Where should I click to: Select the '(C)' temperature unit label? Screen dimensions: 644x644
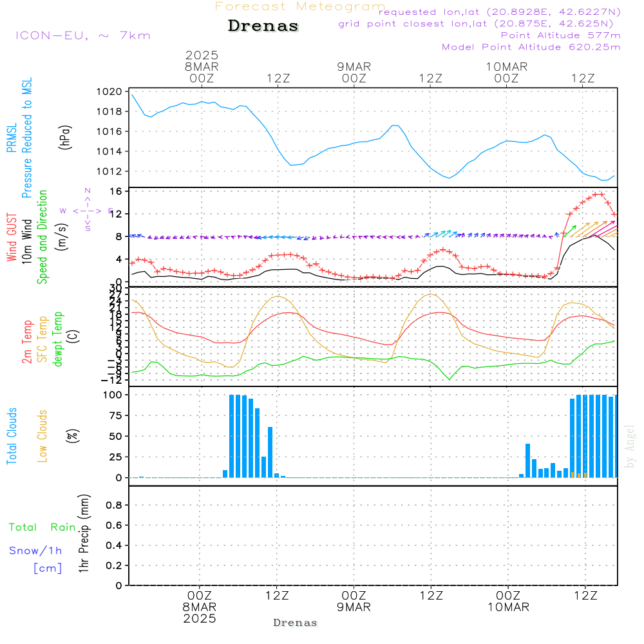pos(73,336)
